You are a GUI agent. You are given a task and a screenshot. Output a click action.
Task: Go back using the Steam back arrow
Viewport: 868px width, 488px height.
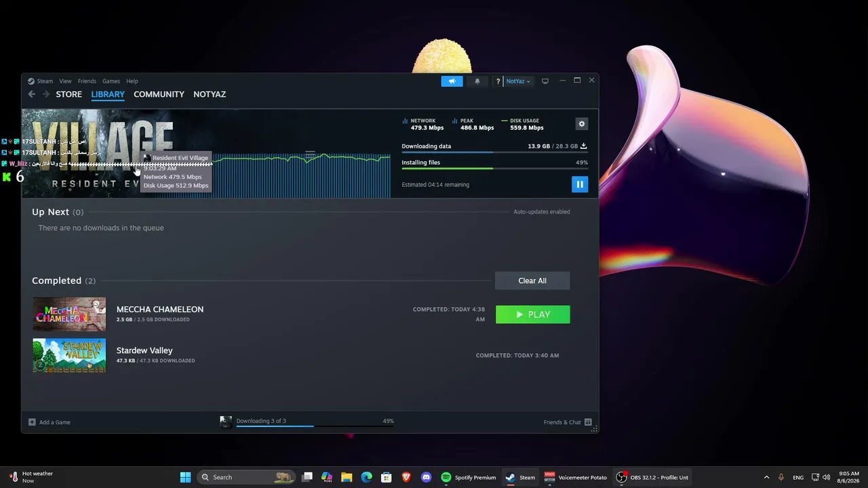click(x=32, y=94)
